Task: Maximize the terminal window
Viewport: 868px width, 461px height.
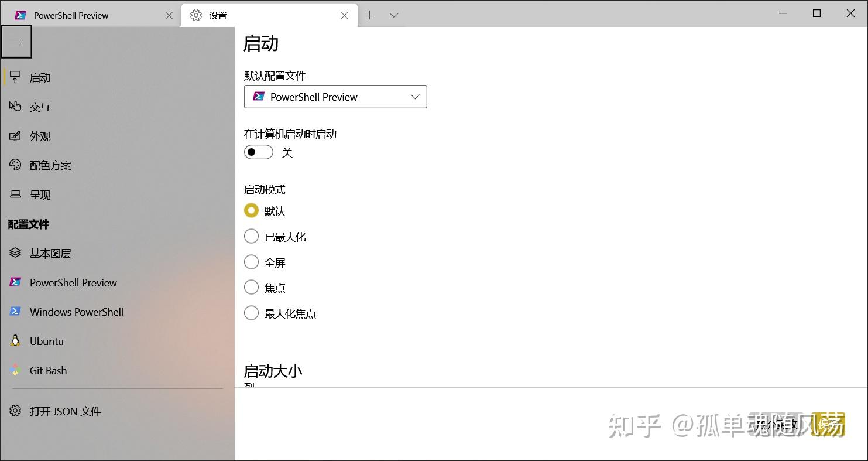Action: [816, 13]
